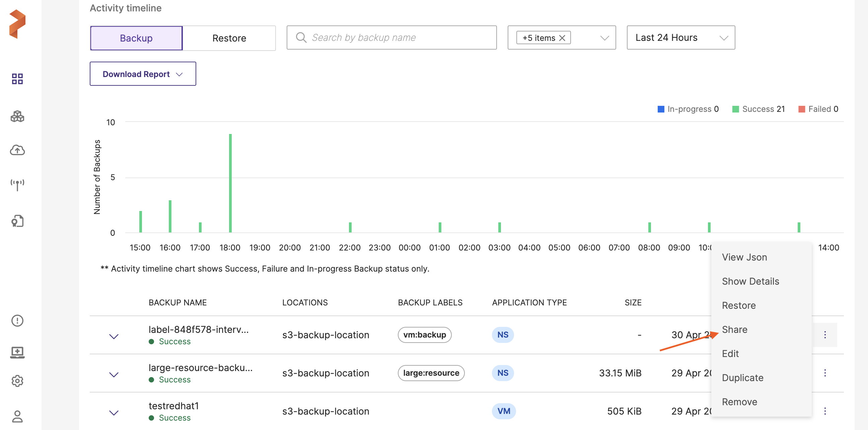The image size is (868, 430).
Task: Choose Show Details in the context menu
Action: point(750,281)
